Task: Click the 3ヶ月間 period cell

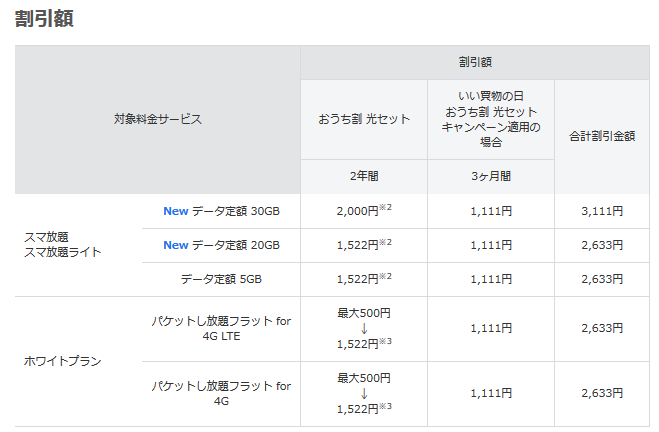Action: 491,176
